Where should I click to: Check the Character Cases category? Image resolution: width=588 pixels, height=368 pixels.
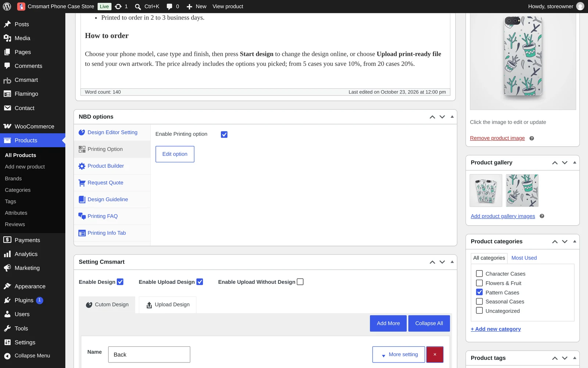click(479, 273)
